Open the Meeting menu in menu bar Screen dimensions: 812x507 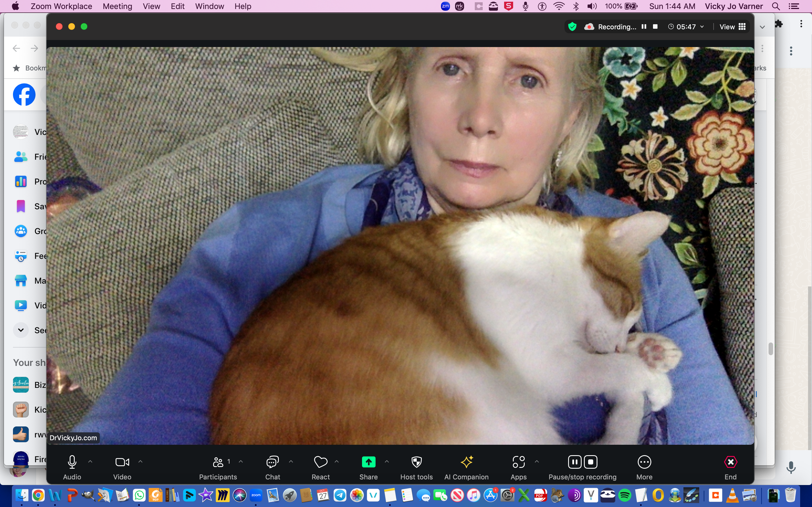click(117, 6)
